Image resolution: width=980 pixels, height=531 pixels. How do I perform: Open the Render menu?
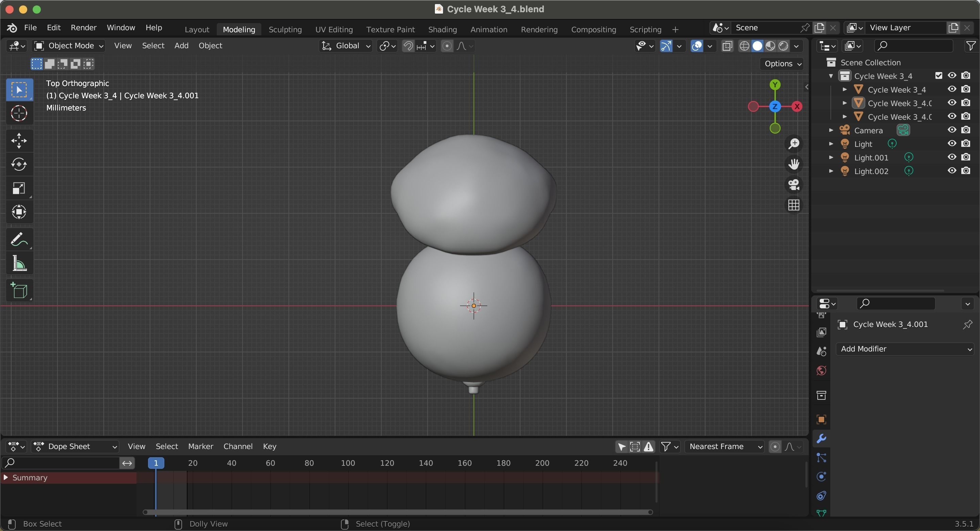tap(83, 28)
